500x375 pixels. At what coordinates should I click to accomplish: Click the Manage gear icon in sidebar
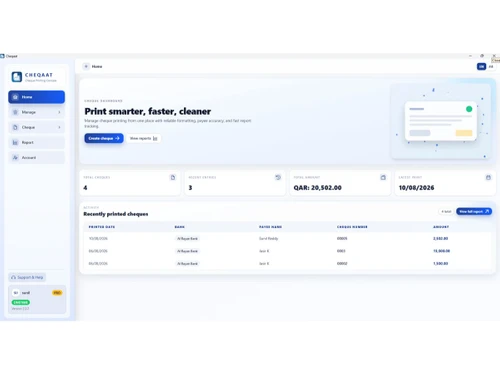click(x=15, y=112)
